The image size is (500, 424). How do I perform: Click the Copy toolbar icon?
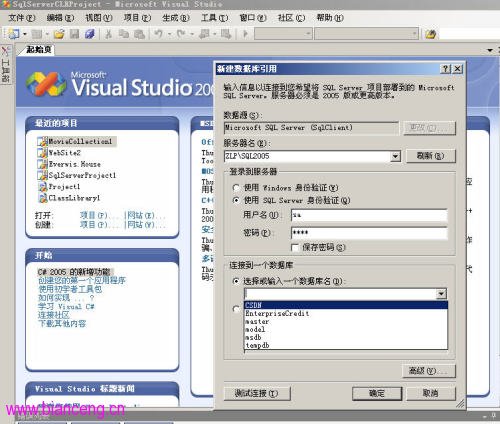pyautogui.click(x=124, y=34)
